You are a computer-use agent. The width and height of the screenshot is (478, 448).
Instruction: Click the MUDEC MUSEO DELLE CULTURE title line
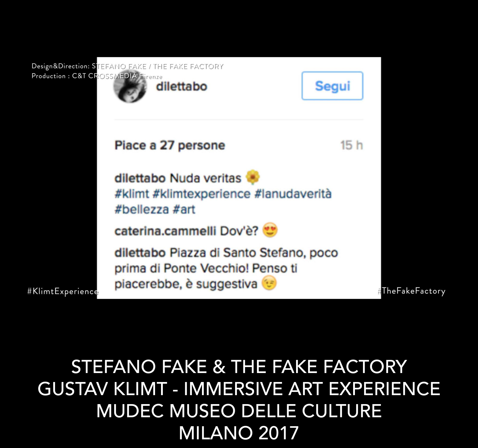point(239,411)
